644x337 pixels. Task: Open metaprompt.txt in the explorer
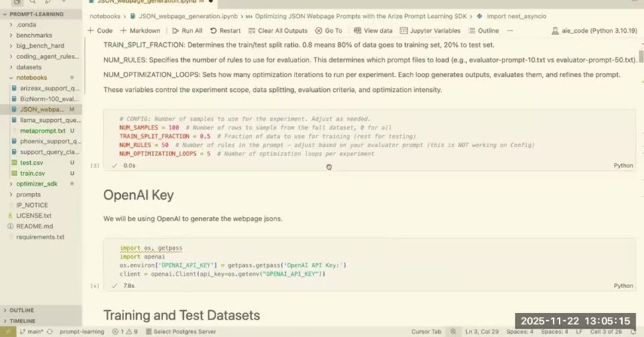coord(43,131)
